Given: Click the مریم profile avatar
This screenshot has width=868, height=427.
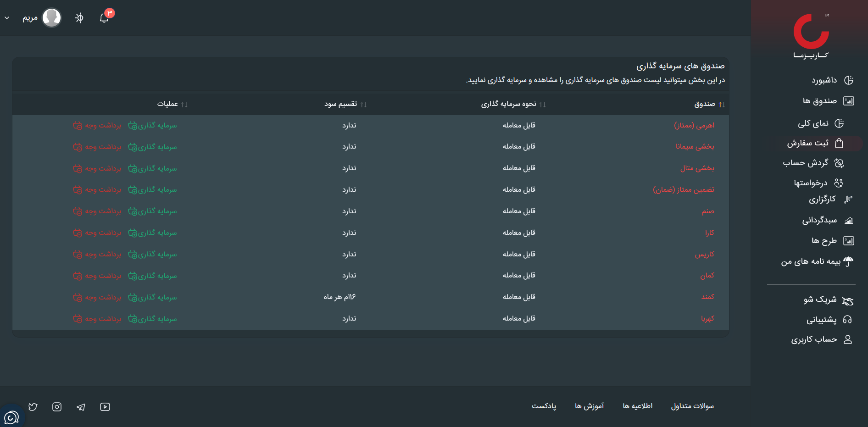Looking at the screenshot, I should point(51,18).
